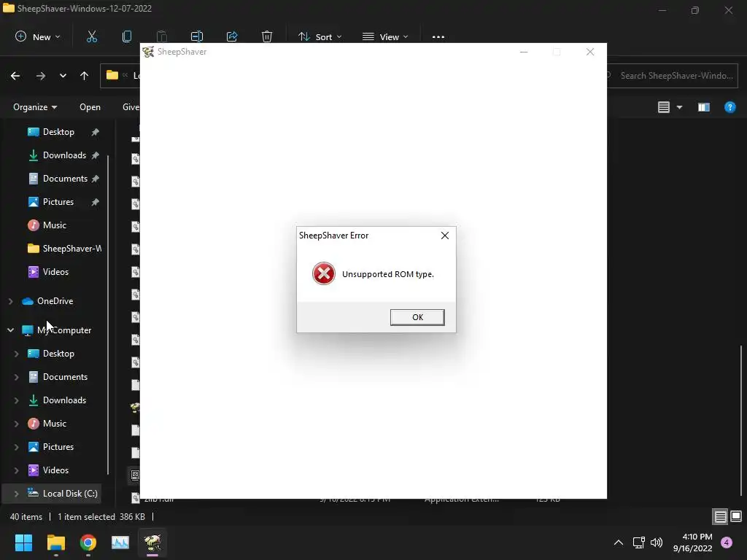
Task: Expand Desktop under My Computer
Action: pyautogui.click(x=16, y=354)
